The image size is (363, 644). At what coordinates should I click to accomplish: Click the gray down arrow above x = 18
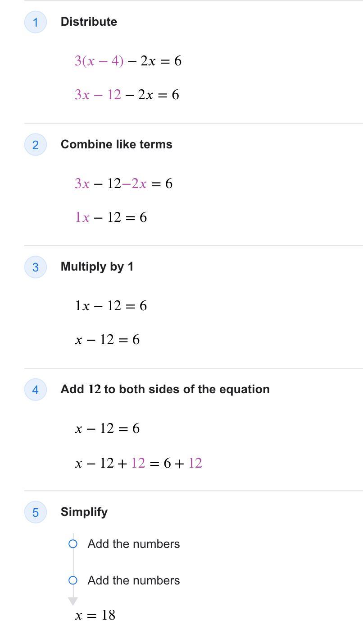point(73,601)
